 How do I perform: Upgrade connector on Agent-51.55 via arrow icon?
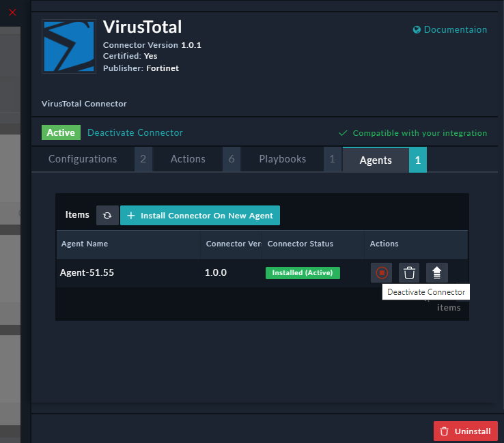click(437, 273)
